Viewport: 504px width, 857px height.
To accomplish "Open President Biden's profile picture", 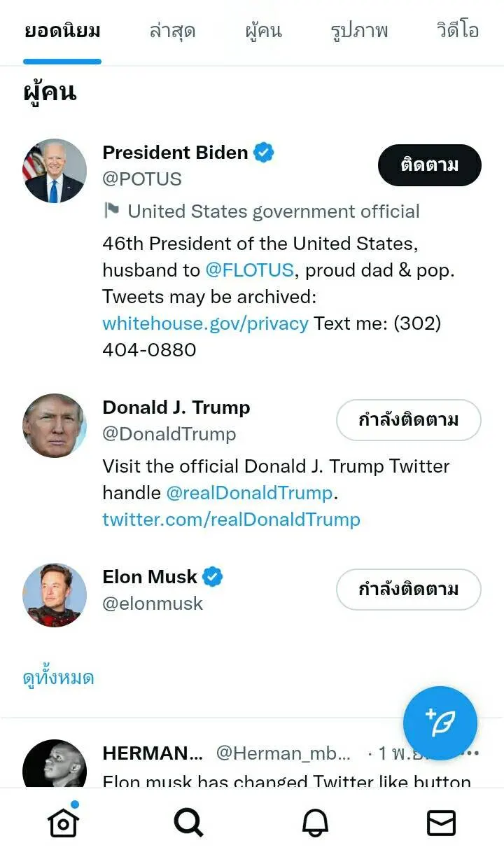I will (x=55, y=171).
